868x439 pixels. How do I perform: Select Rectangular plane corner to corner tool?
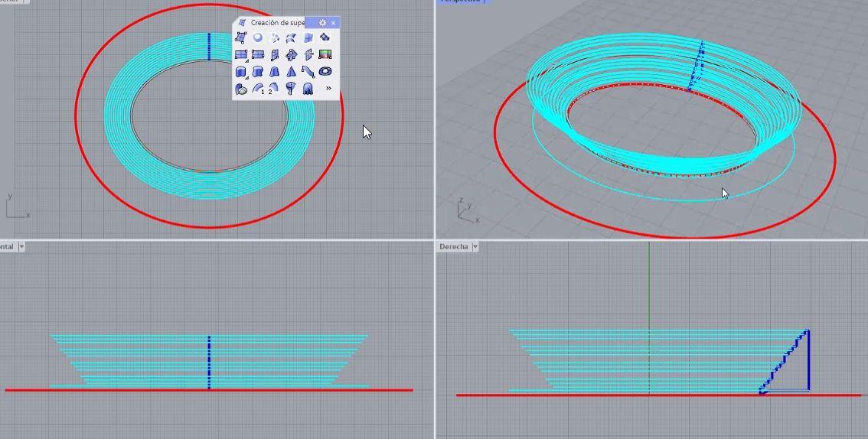coord(241,55)
